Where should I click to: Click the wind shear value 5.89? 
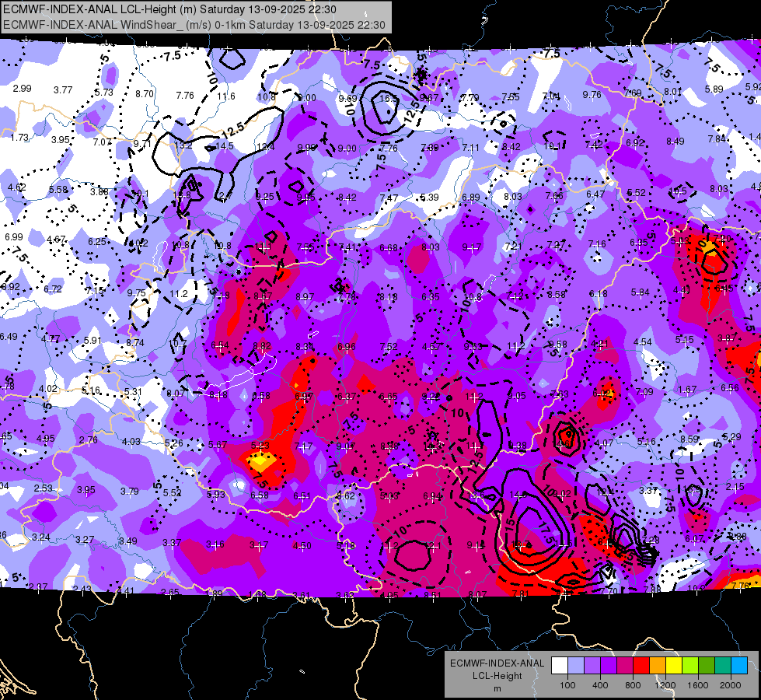click(x=714, y=89)
